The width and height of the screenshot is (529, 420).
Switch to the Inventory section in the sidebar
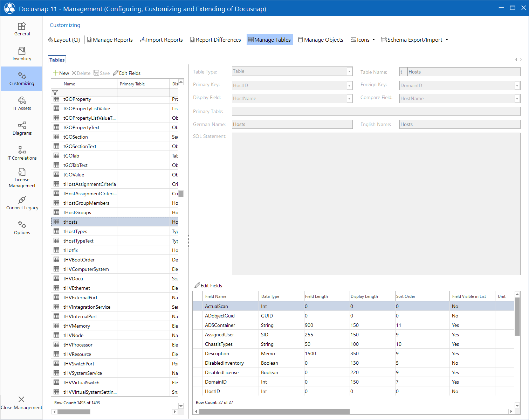pos(22,54)
